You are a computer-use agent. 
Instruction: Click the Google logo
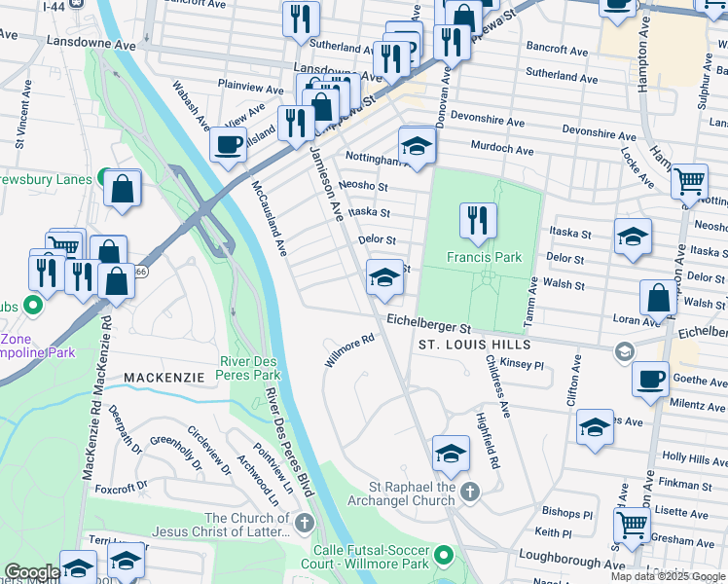pyautogui.click(x=32, y=572)
